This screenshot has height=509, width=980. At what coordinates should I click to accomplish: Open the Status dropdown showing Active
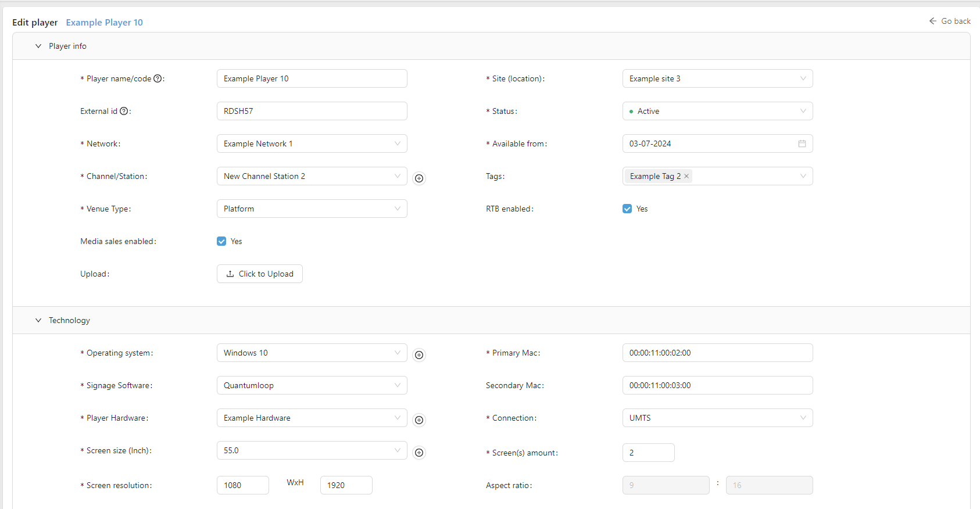(x=717, y=111)
